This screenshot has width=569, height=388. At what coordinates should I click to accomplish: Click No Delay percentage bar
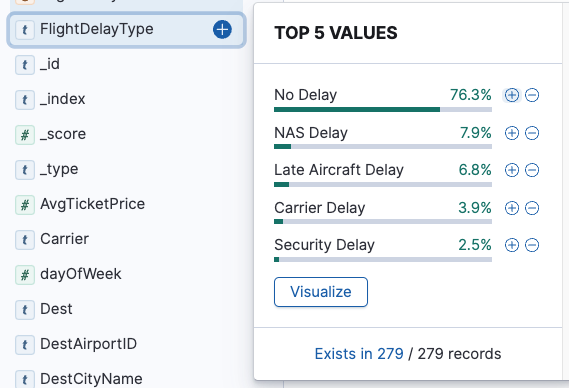point(383,110)
